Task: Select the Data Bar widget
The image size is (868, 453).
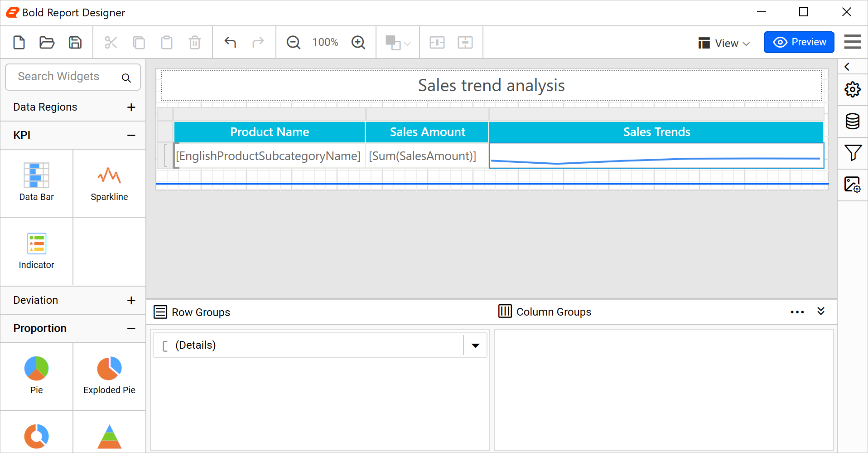Action: pyautogui.click(x=37, y=183)
